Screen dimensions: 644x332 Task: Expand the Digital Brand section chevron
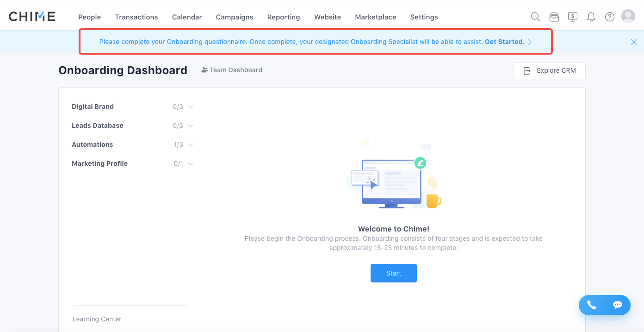point(191,107)
